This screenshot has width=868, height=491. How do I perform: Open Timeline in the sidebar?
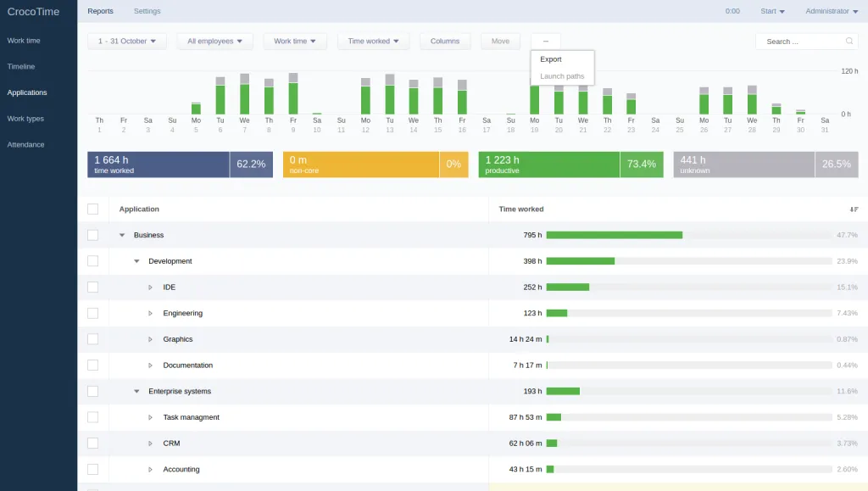(21, 66)
